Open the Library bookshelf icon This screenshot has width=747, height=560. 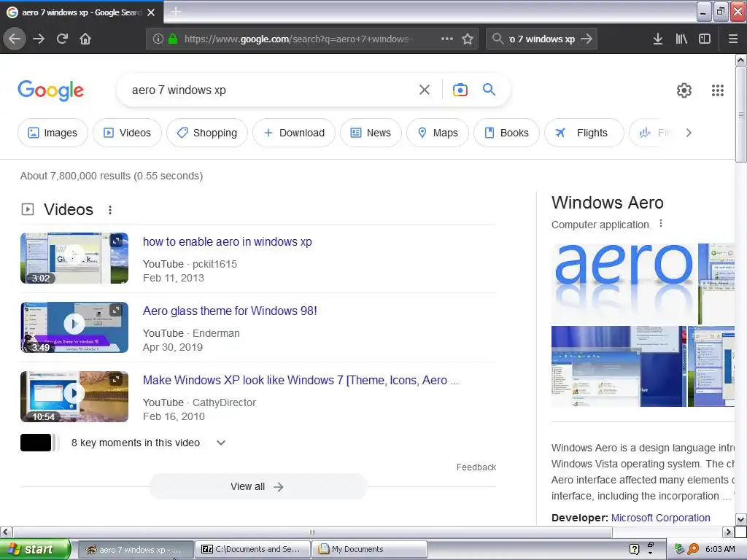click(681, 39)
